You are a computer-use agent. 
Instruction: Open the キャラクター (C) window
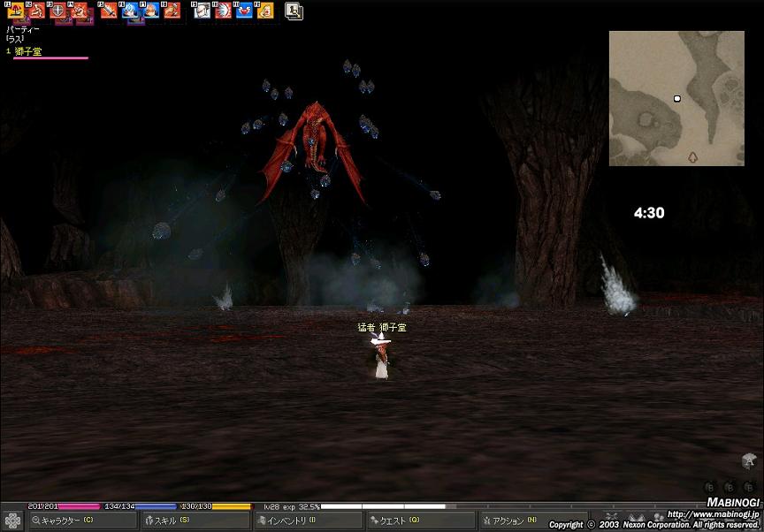point(83,521)
